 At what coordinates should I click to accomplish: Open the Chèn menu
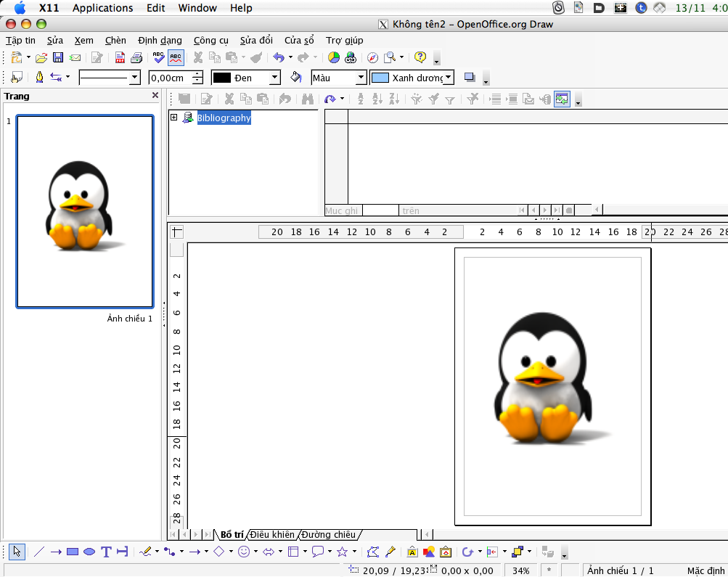pyautogui.click(x=115, y=41)
